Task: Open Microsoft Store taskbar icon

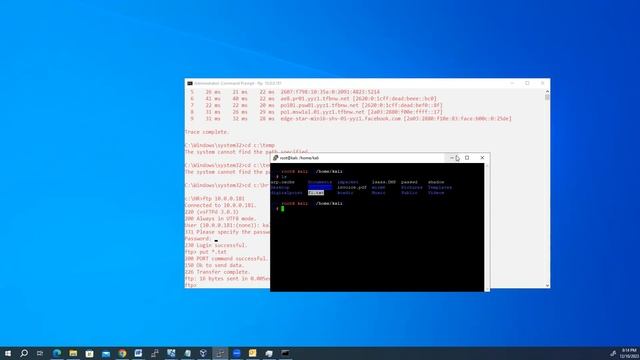Action: click(89, 353)
